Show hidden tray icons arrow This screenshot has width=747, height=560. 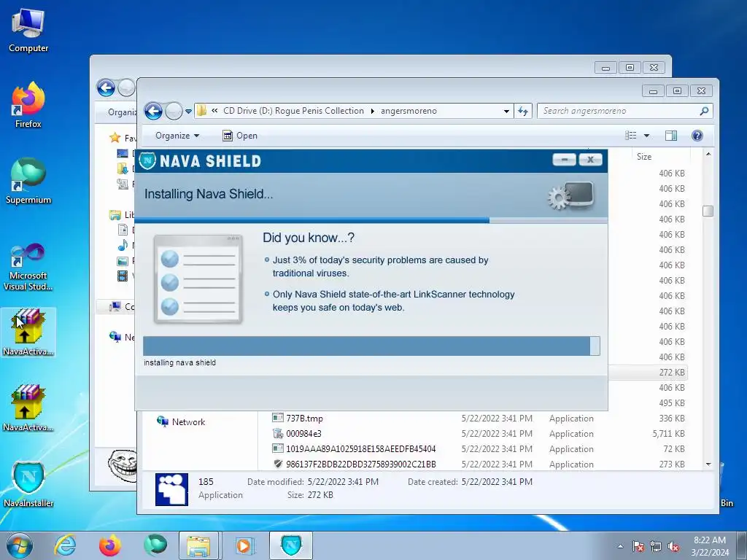pyautogui.click(x=620, y=546)
